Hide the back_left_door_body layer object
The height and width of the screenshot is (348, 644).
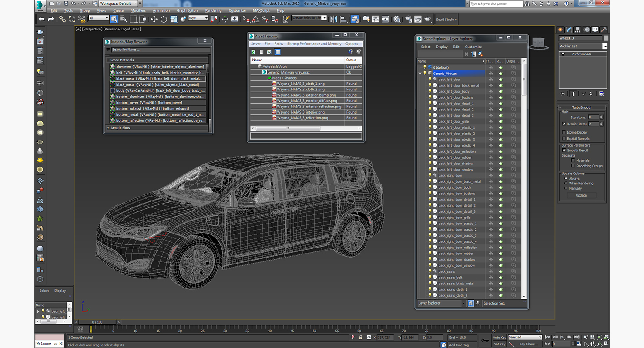[x=430, y=92]
